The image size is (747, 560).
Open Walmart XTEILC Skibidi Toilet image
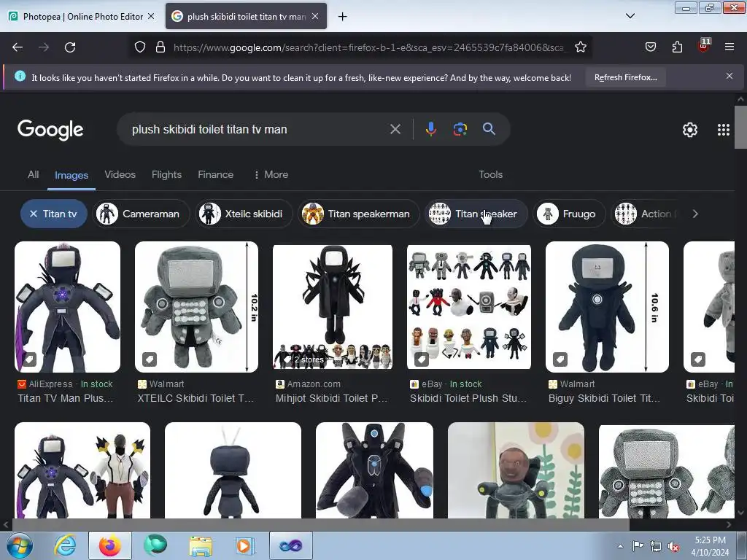pos(196,307)
